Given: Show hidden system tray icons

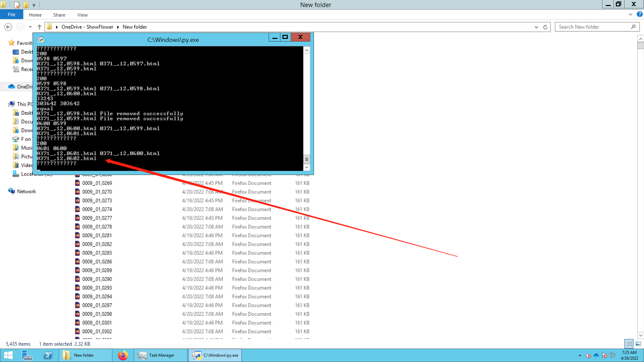Looking at the screenshot, I should click(x=580, y=355).
